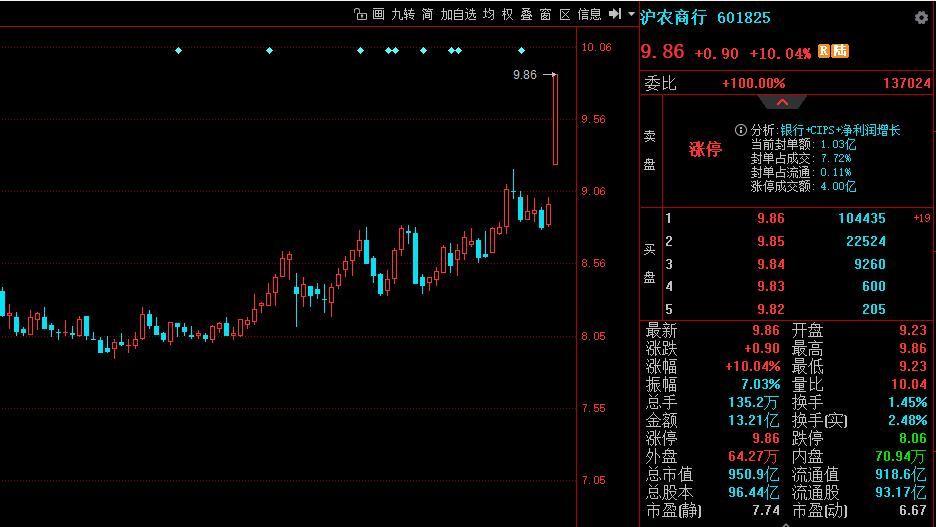Select buy order row 3 price 9.84
The image size is (936, 527).
[x=771, y=264]
